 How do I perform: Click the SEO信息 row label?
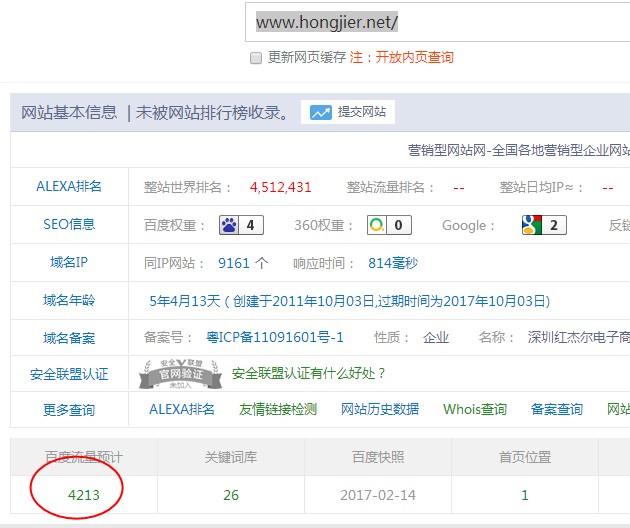coord(69,224)
